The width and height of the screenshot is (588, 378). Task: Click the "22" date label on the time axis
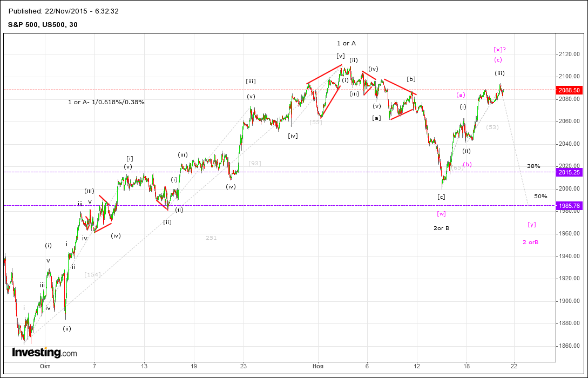pos(513,366)
